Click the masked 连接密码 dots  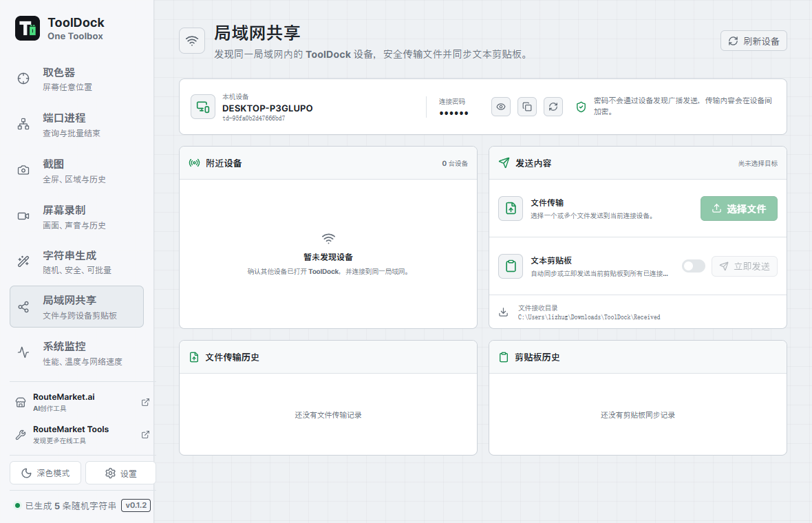point(453,113)
